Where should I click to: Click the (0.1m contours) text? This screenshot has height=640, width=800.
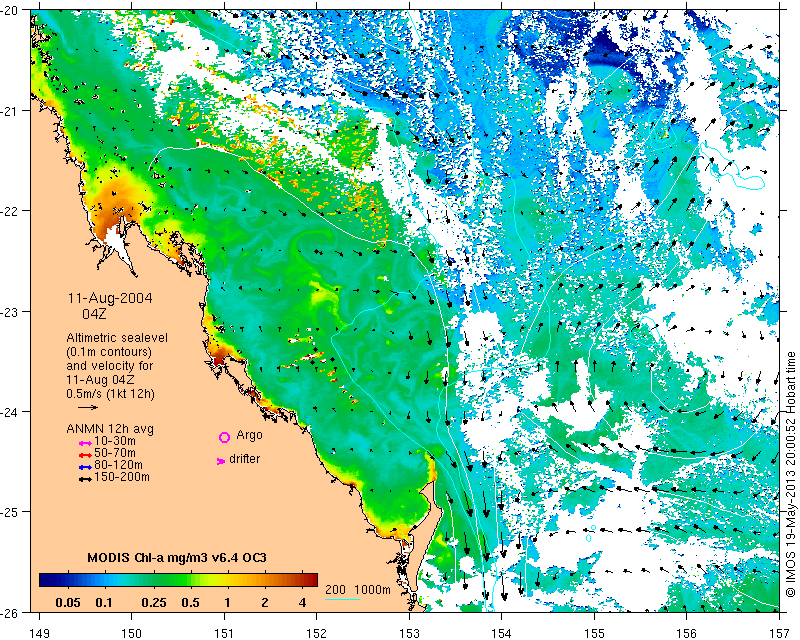coord(109,352)
